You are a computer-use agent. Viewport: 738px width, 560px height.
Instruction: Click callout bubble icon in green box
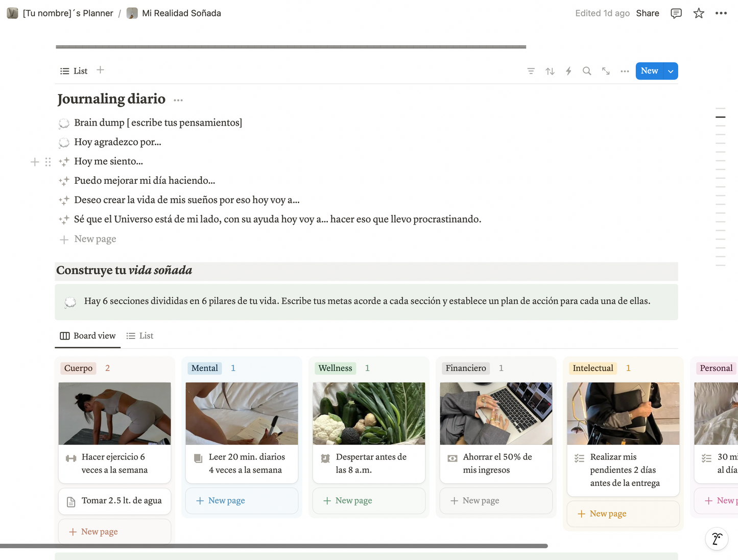pyautogui.click(x=70, y=302)
